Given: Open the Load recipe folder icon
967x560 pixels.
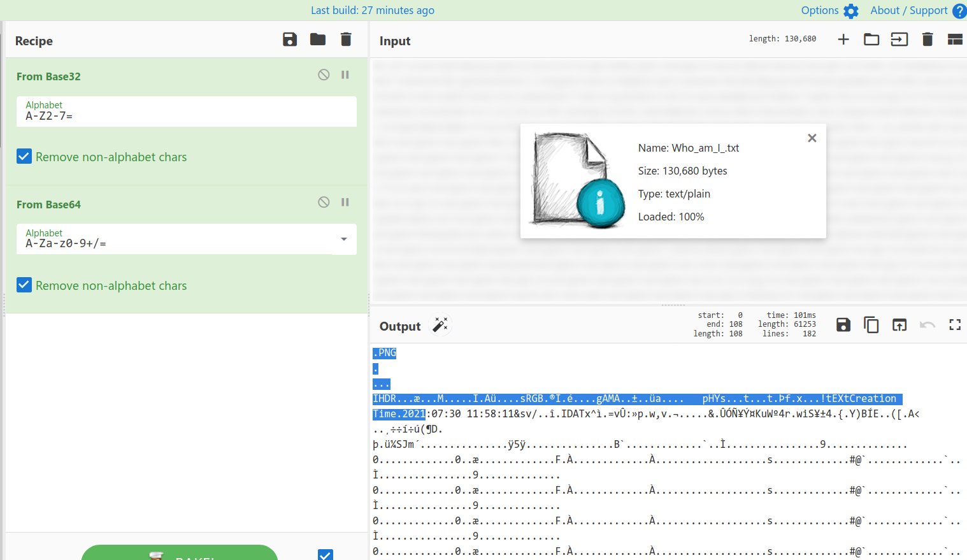Looking at the screenshot, I should (318, 39).
